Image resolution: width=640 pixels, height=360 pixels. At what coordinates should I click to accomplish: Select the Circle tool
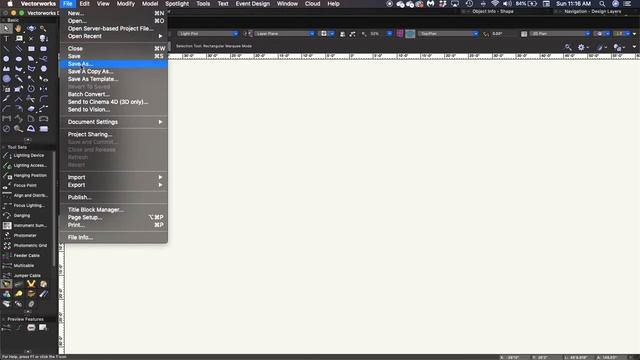pos(6,59)
